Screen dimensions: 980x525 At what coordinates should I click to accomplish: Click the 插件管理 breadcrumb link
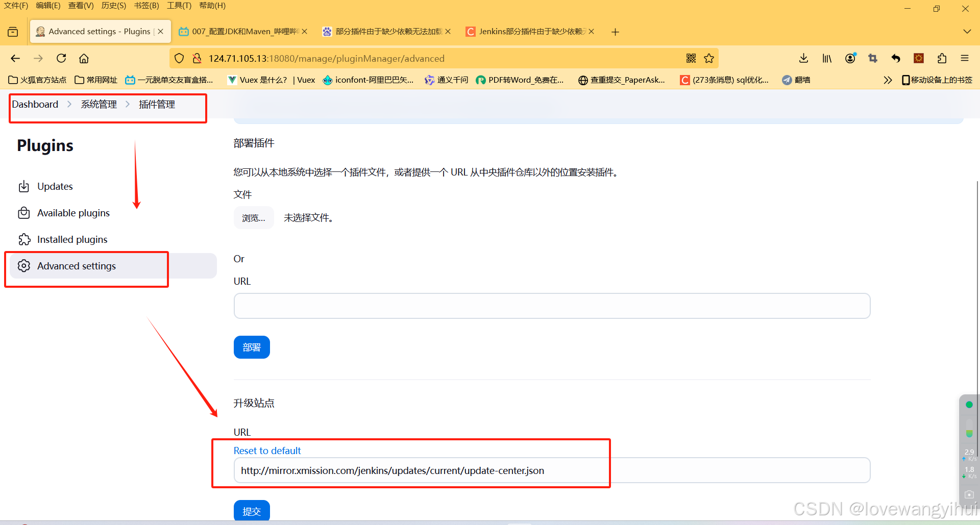tap(157, 104)
